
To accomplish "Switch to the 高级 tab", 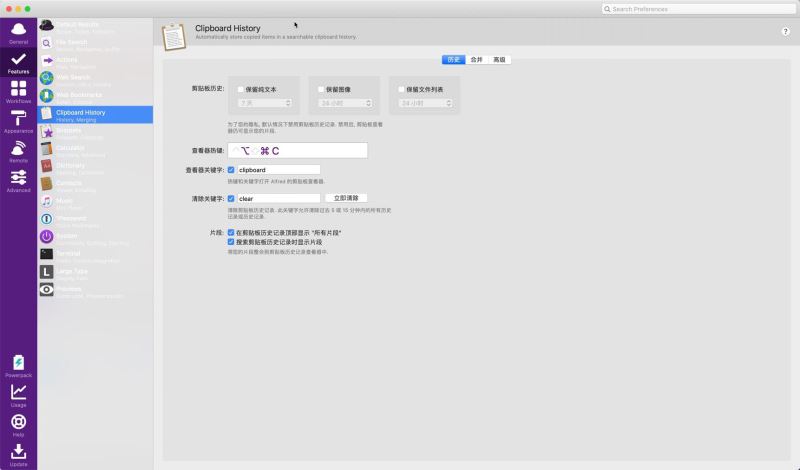I will coord(499,60).
